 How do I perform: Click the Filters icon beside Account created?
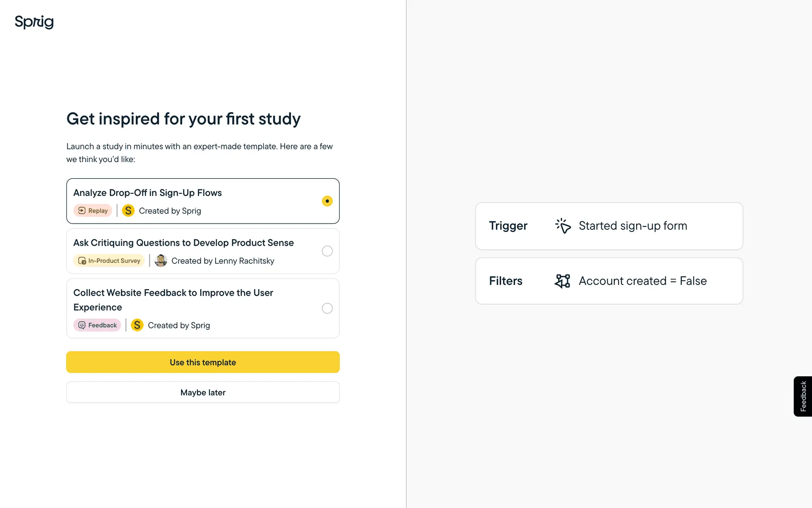(x=562, y=281)
